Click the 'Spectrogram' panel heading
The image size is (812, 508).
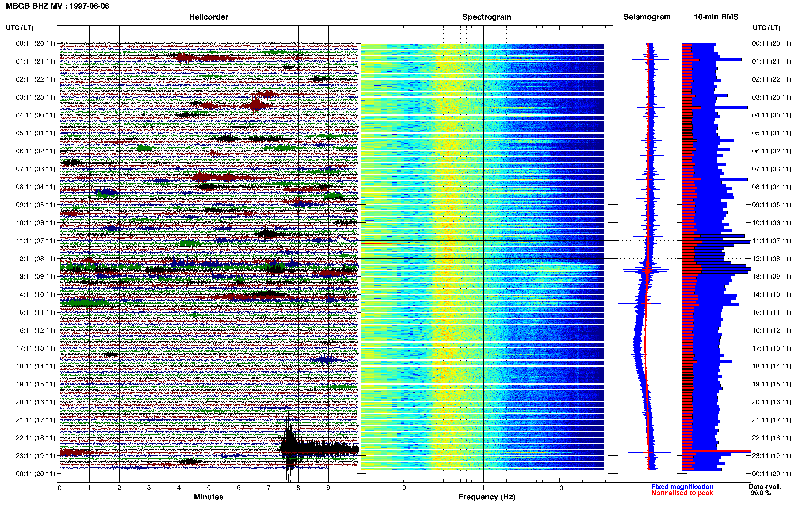tap(487, 17)
